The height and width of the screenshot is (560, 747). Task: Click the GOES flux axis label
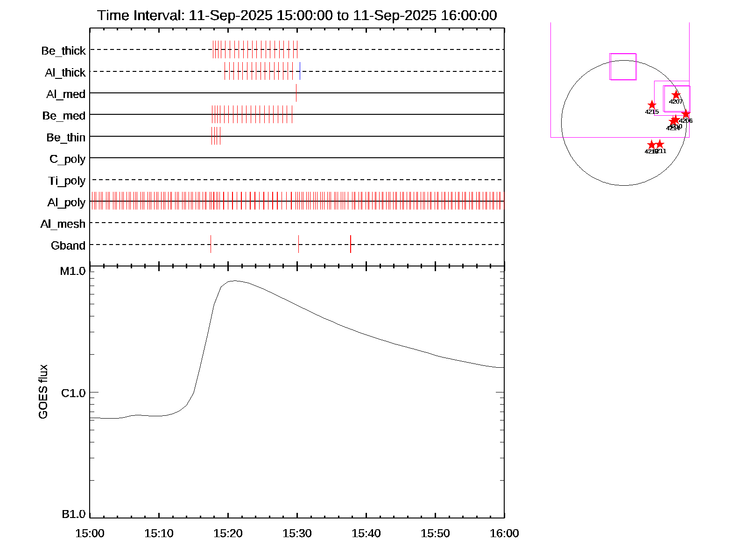[x=43, y=392]
